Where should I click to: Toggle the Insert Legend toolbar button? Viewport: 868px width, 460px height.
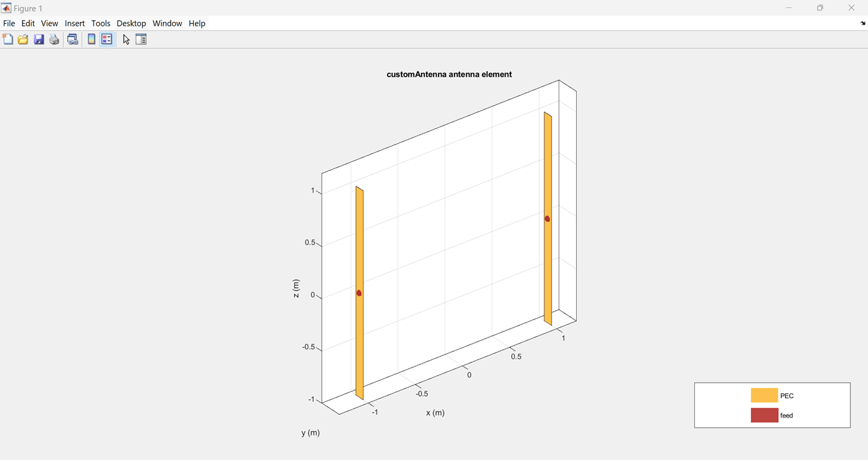coord(107,39)
